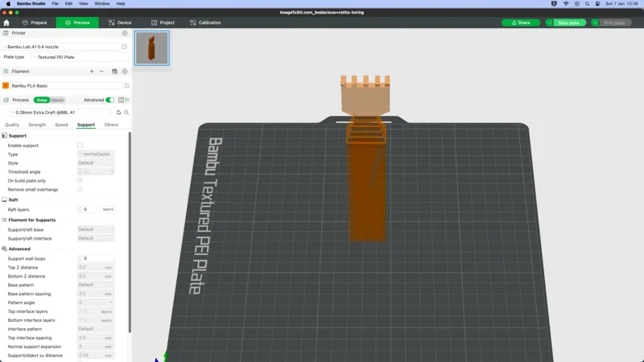Open the support Style dropdown
The image size is (644, 362).
point(96,163)
